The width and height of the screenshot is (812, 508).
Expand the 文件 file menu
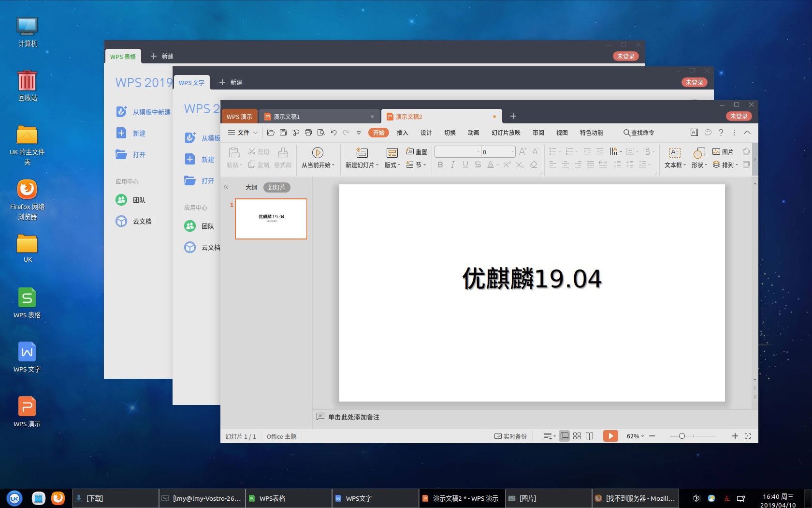(242, 132)
